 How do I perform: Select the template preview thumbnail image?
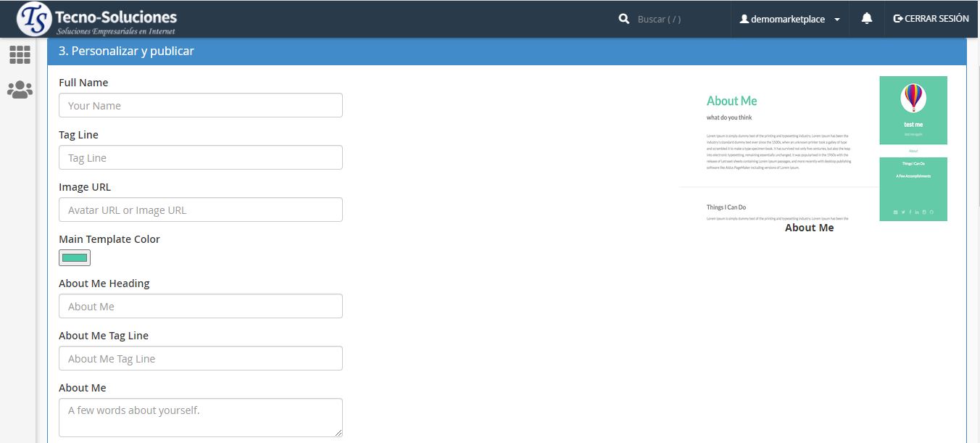pyautogui.click(x=813, y=149)
